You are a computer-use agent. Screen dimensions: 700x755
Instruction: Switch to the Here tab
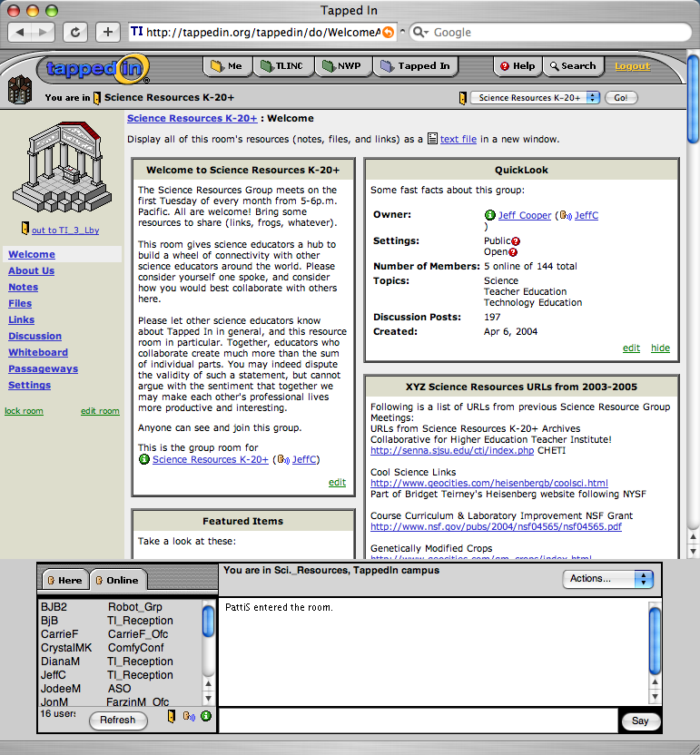[64, 580]
